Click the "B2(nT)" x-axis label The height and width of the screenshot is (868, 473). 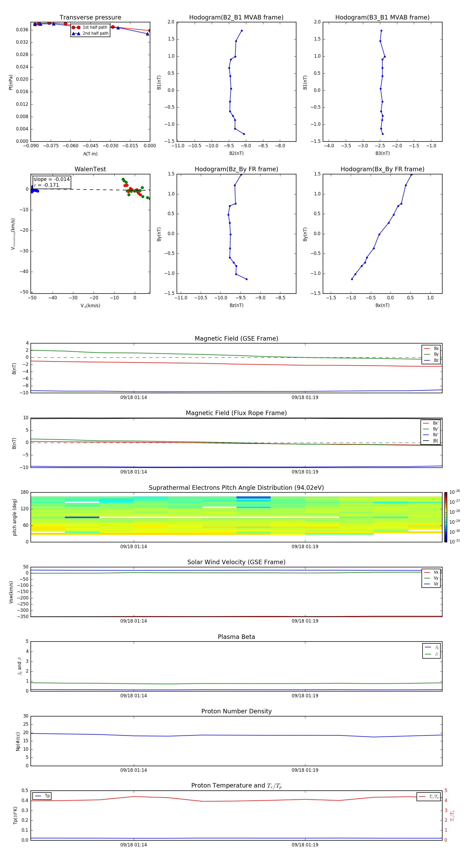tap(236, 153)
